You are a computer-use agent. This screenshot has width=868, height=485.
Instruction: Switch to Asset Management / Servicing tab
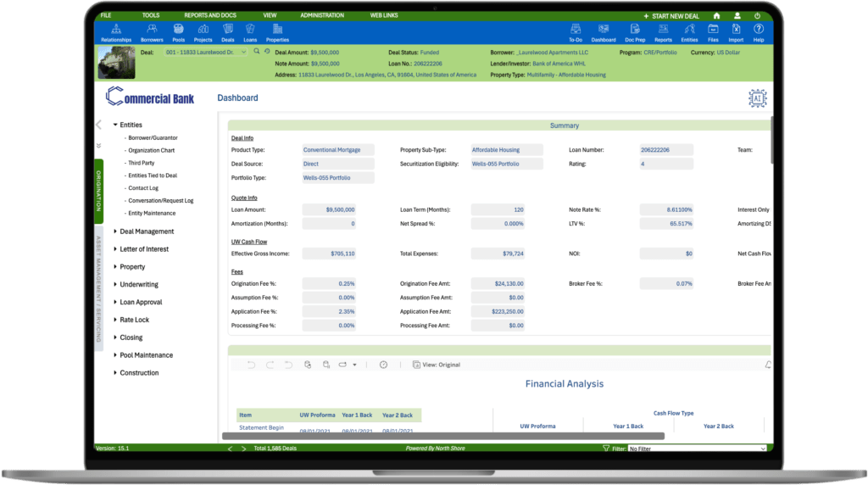[98, 288]
